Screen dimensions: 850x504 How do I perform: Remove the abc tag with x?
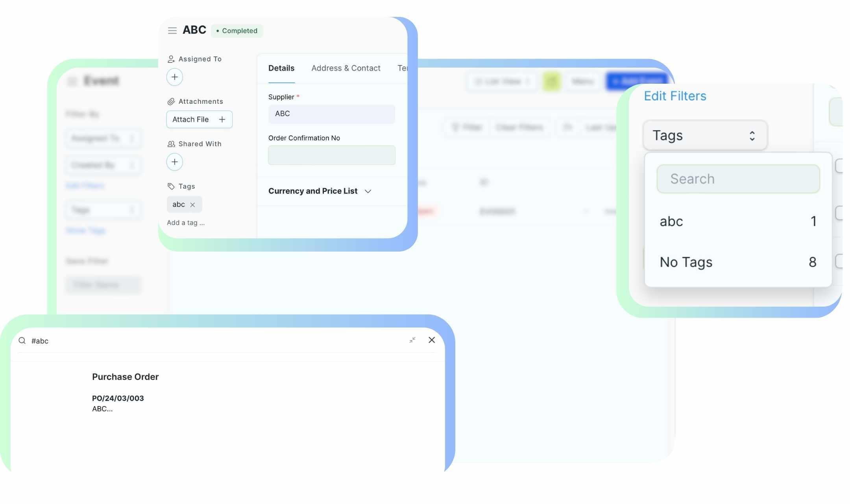192,205
